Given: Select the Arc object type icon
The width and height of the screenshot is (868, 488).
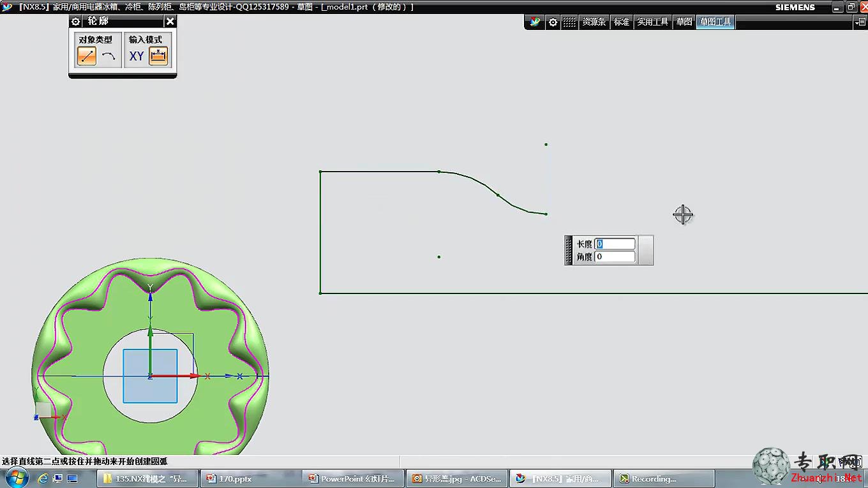Looking at the screenshot, I should pos(108,56).
